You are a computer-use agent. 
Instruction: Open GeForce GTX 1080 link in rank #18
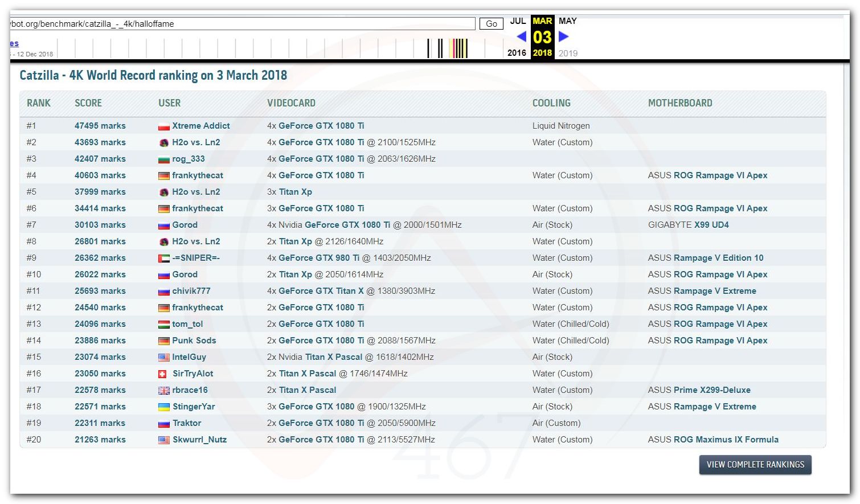317,407
